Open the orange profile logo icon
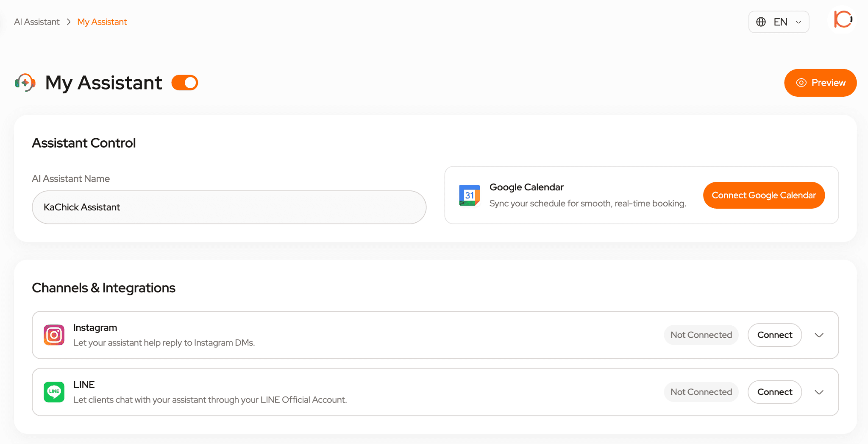 [x=843, y=20]
